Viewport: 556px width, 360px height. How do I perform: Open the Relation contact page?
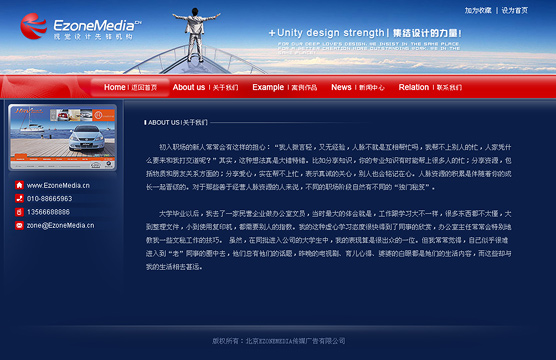[x=430, y=87]
